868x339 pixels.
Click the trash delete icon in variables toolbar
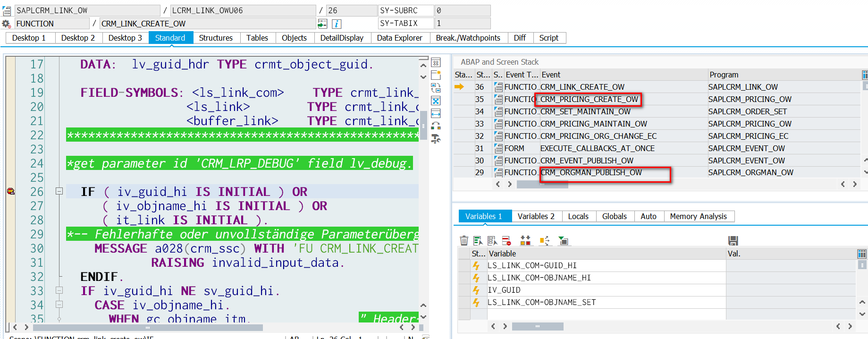click(x=464, y=241)
